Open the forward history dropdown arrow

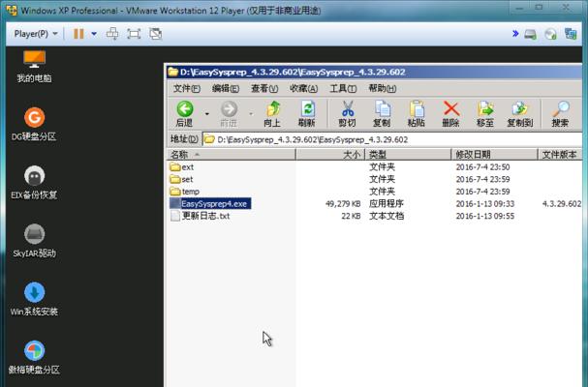251,113
